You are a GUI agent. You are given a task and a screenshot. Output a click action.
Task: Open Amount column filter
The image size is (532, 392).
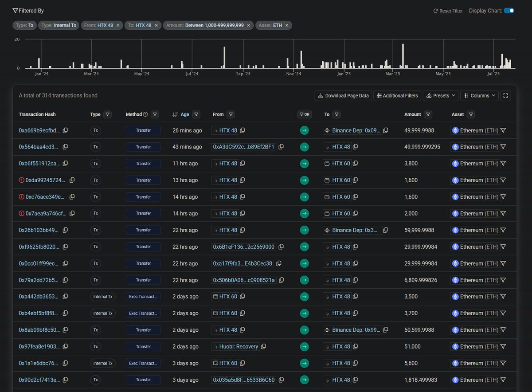click(428, 114)
